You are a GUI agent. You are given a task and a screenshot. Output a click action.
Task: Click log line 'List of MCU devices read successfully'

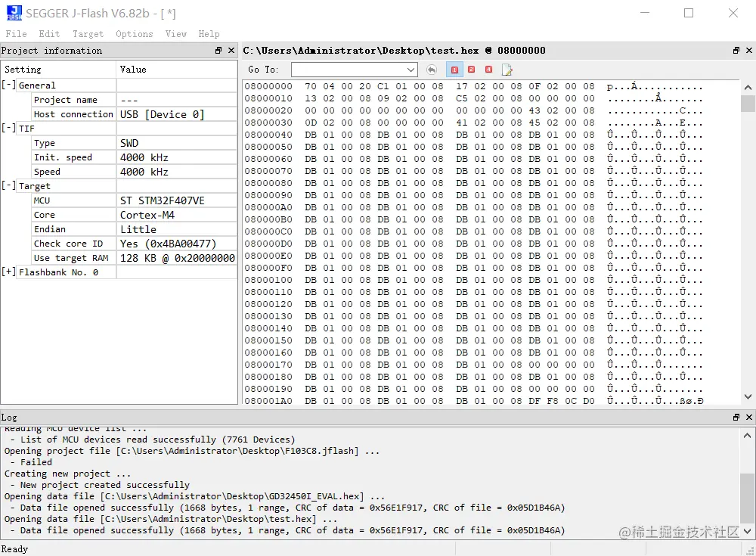(157, 440)
